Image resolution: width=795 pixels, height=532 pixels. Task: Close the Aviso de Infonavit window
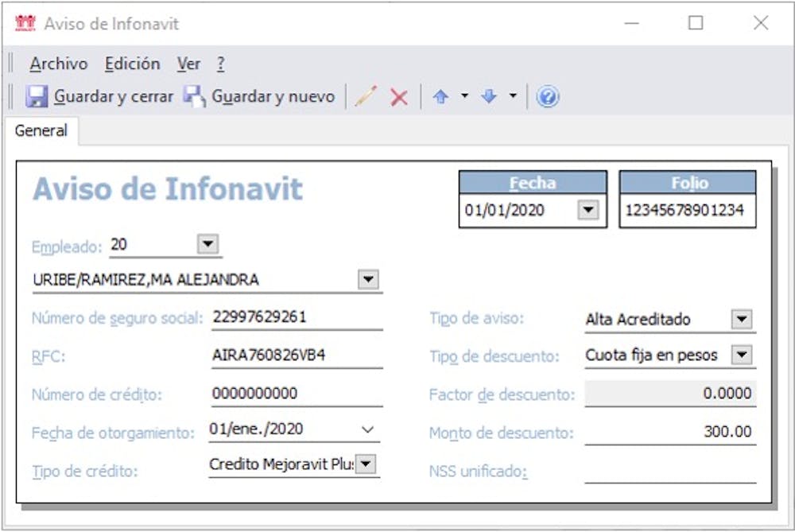[x=761, y=23]
